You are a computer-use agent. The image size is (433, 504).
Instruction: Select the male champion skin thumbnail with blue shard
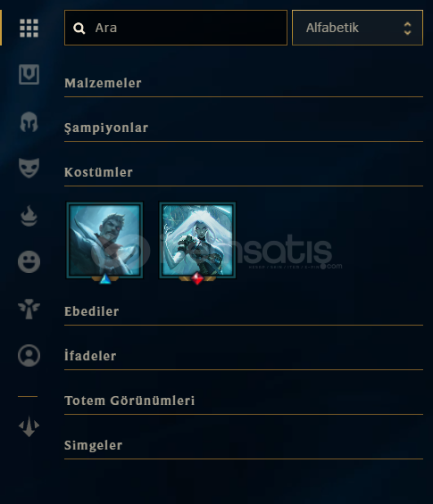pos(104,242)
